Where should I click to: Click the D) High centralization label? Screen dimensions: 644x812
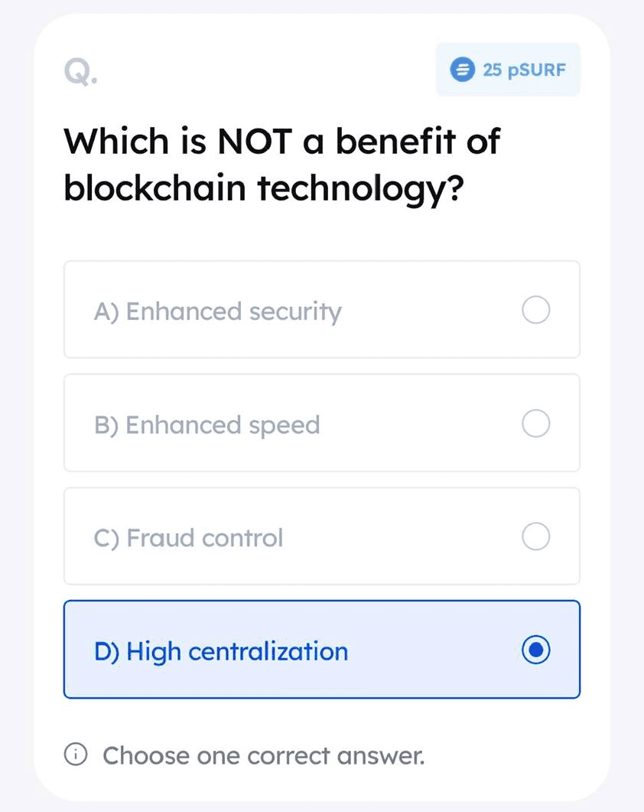(x=221, y=651)
